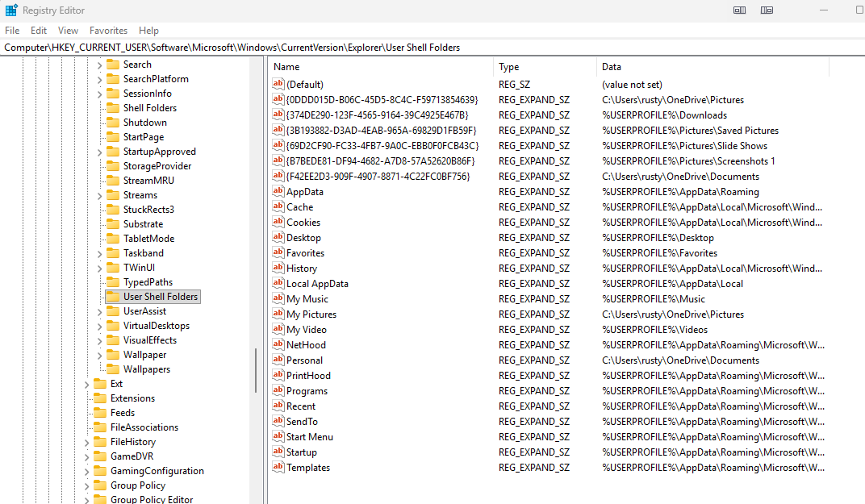Select the Start Menu value name
Screen dimensions: 865x504
click(x=310, y=437)
